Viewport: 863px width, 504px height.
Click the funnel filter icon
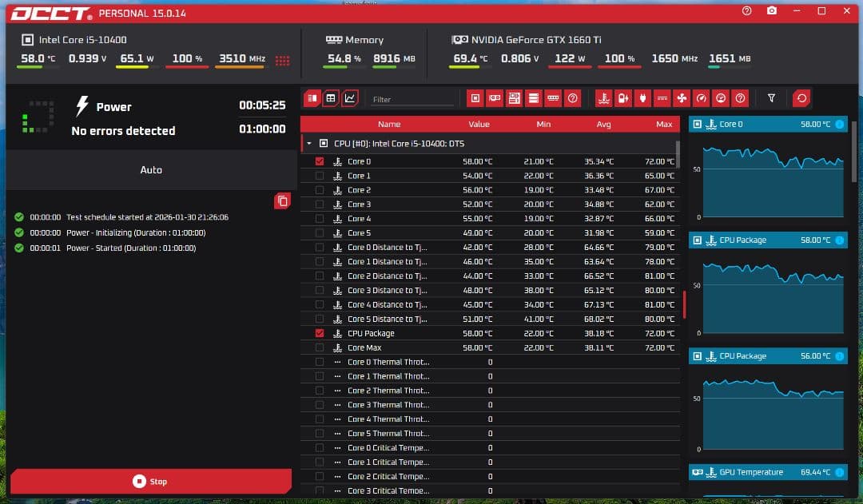tap(771, 98)
